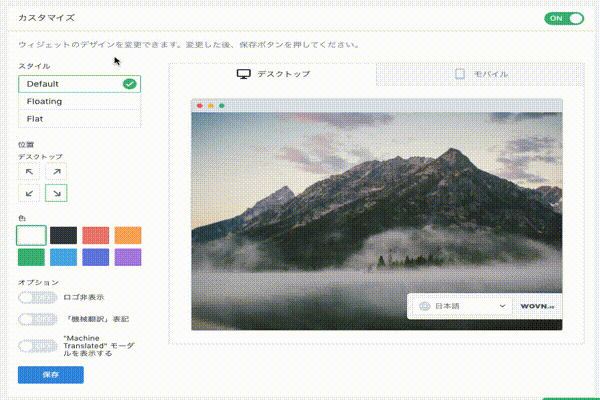
Task: Set widget position to bottom-right arrow
Action: tap(56, 193)
